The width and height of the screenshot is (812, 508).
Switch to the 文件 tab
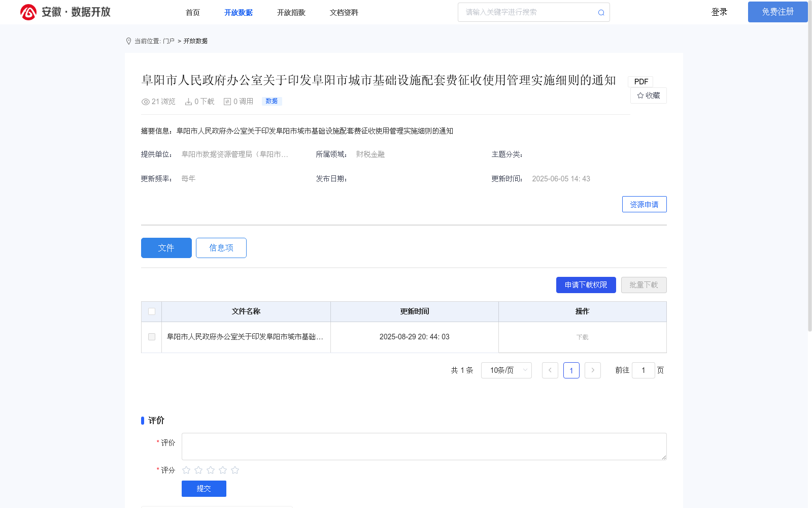click(x=166, y=248)
